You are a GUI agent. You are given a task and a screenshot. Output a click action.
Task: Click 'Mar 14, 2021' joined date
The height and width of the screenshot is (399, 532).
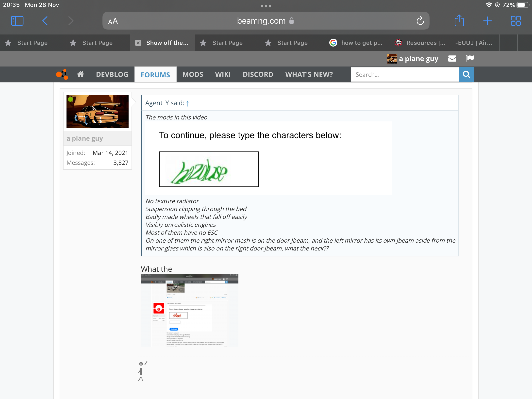110,153
